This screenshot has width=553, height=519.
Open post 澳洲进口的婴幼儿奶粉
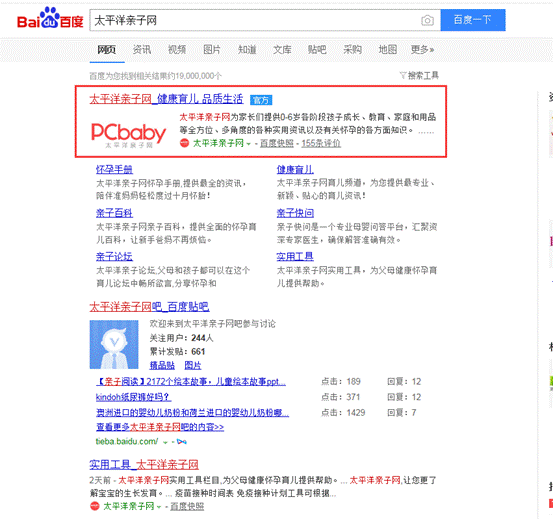[x=193, y=413]
